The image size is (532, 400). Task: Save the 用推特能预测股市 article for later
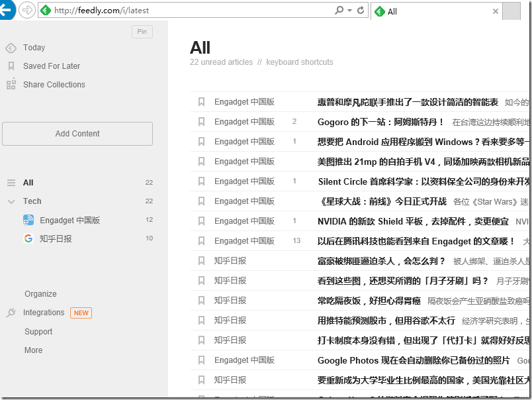click(202, 321)
